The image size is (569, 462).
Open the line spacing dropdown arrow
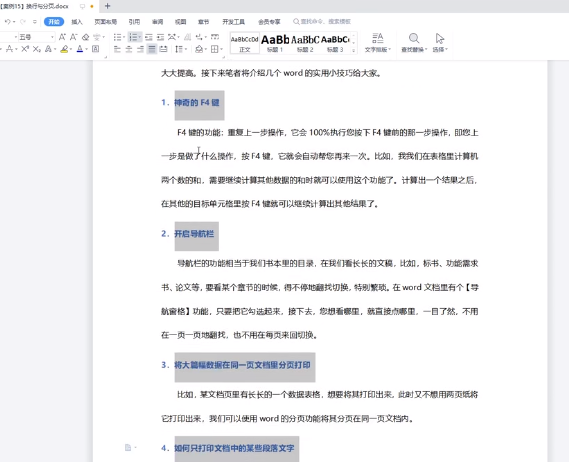(186, 49)
